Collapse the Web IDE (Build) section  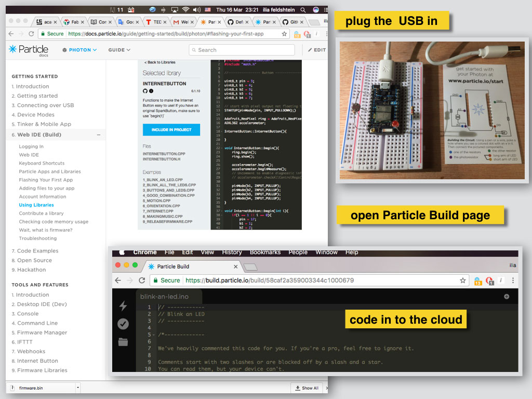coord(99,135)
